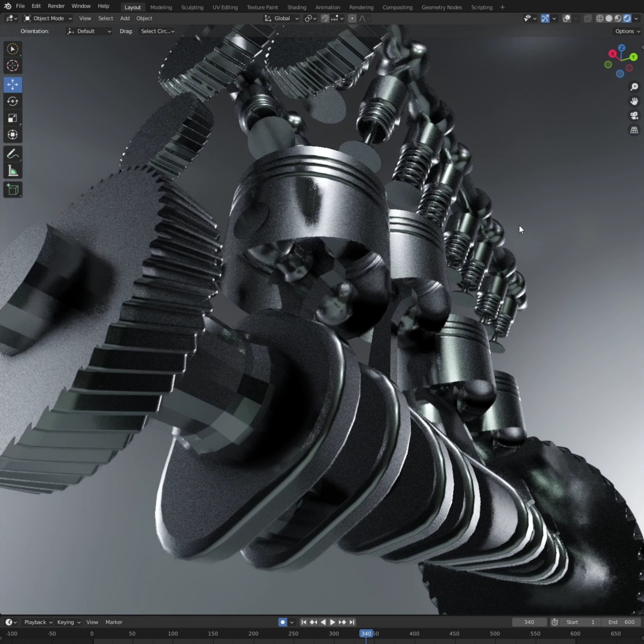Switch to wireframe viewport shading
The height and width of the screenshot is (644, 644).
[600, 19]
